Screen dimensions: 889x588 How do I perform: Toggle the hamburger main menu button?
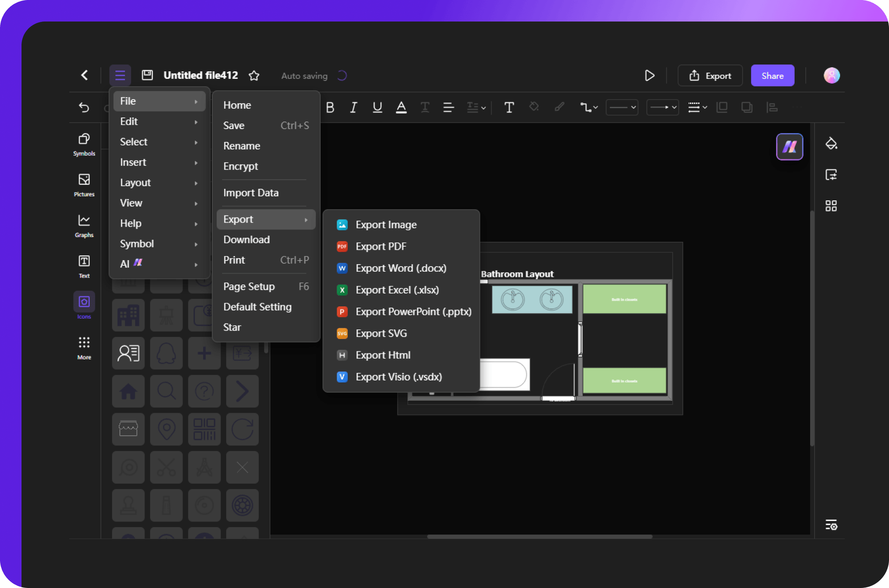coord(120,75)
